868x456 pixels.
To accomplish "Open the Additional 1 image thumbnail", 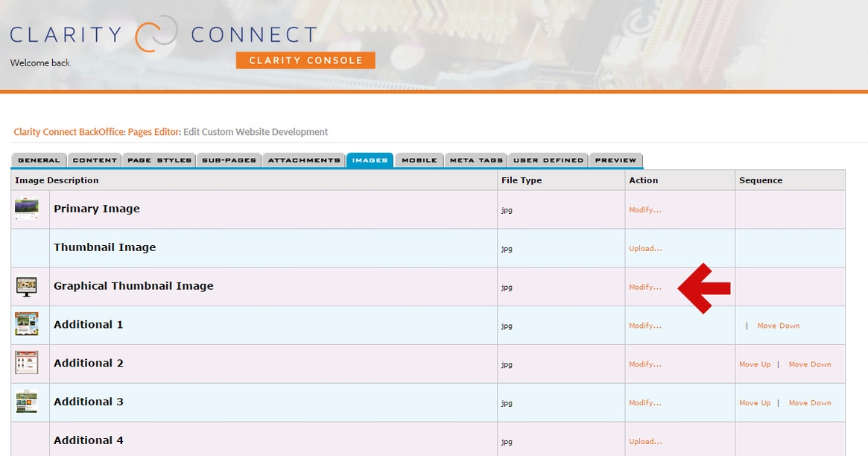I will [27, 324].
